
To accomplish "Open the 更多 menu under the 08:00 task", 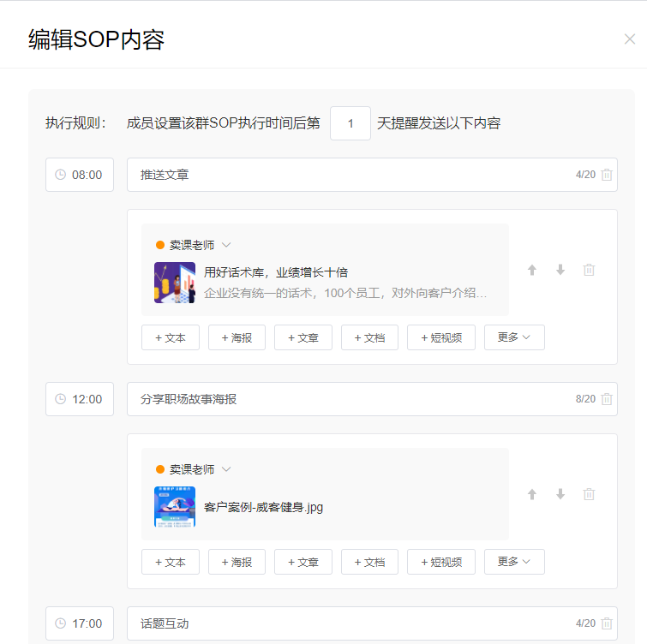I will 514,337.
